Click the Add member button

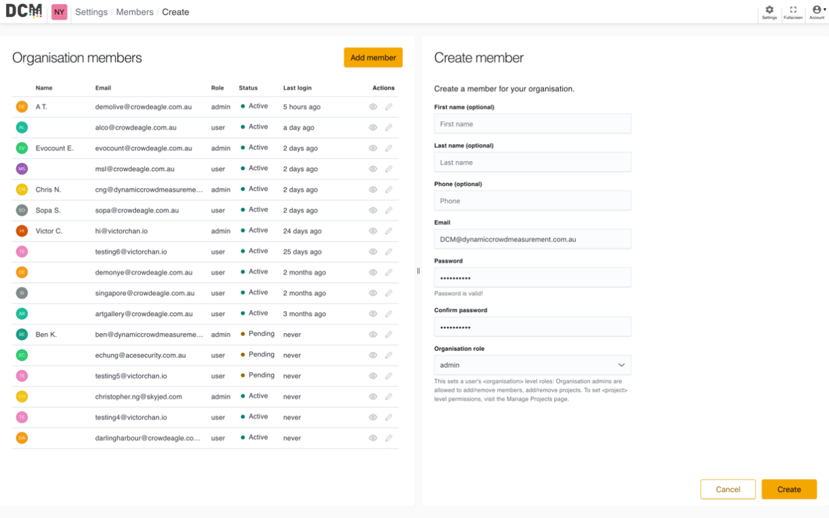point(373,58)
